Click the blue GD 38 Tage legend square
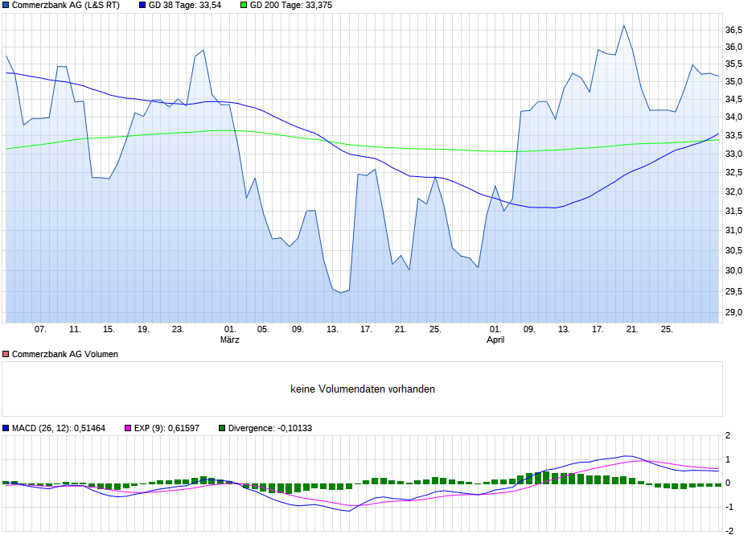The image size is (756, 539). (x=142, y=6)
